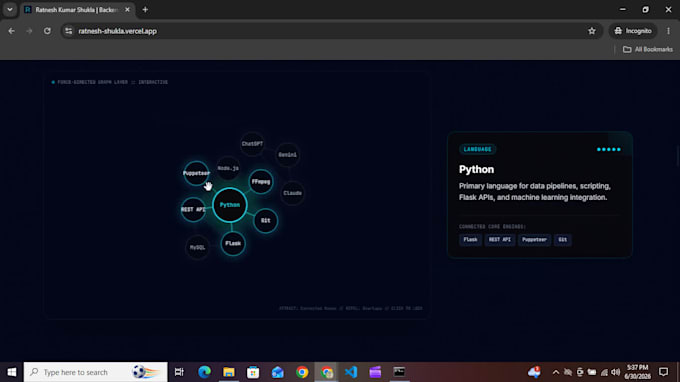Click the Python node in the graph
The width and height of the screenshot is (680, 382).
pos(230,205)
